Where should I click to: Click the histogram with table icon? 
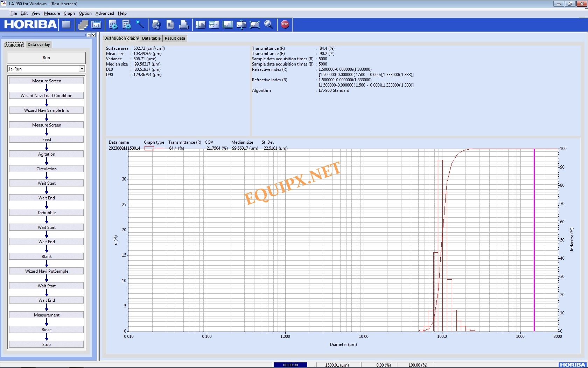pyautogui.click(x=214, y=25)
